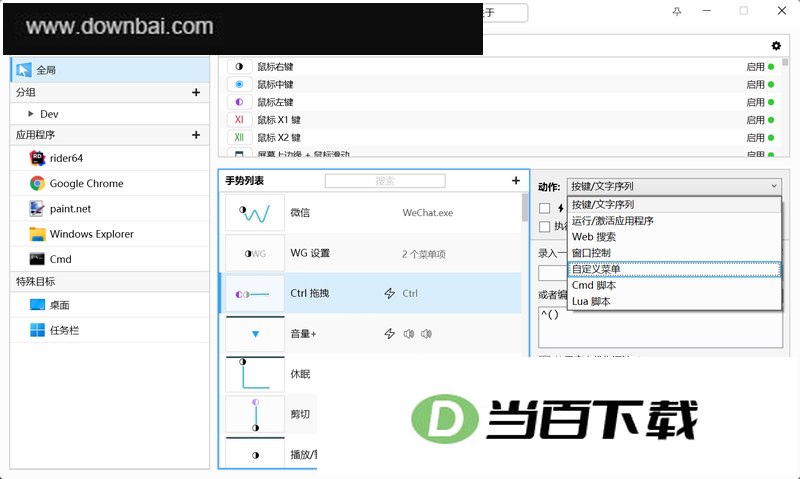Image resolution: width=800 pixels, height=479 pixels.
Task: Add a new group with plus icon
Action: click(x=196, y=92)
